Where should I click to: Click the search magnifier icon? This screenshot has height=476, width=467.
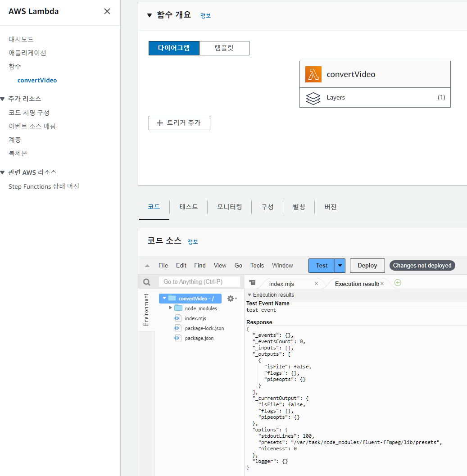pyautogui.click(x=147, y=282)
